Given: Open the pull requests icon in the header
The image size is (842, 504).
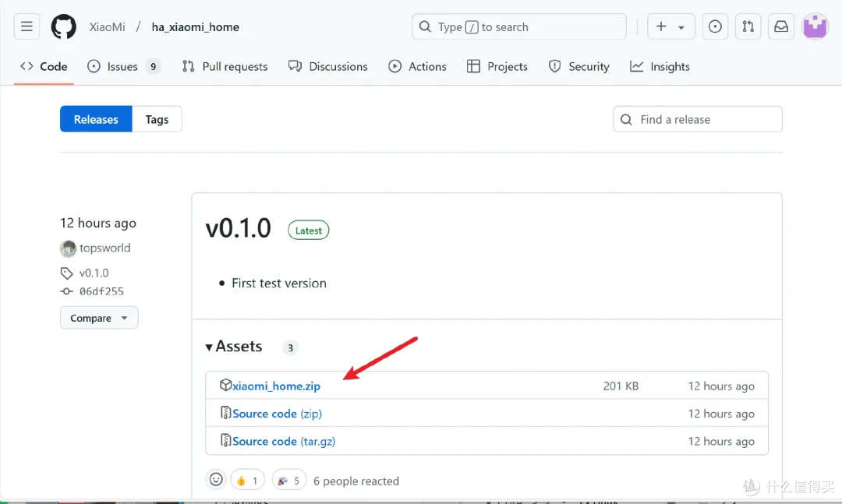Looking at the screenshot, I should tap(748, 26).
